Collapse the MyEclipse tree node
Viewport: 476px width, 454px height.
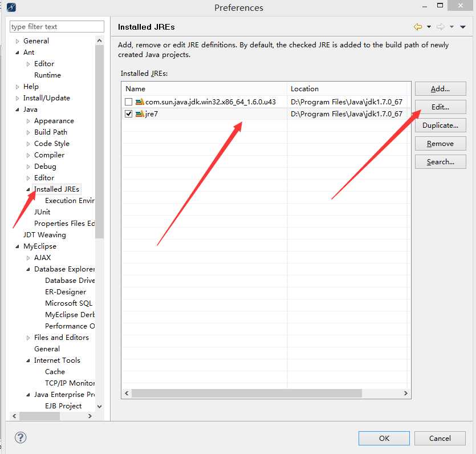17,246
